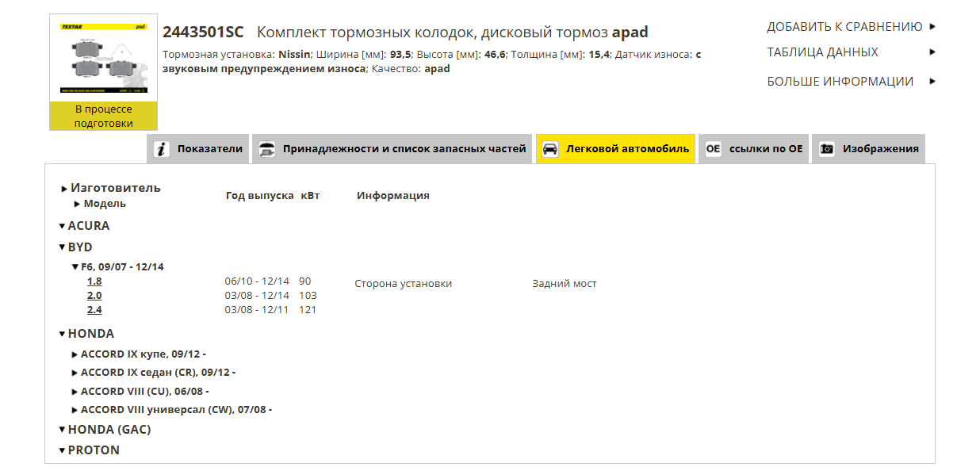Click the 06/10 - 12/14 production date
The width and height of the screenshot is (980, 467).
[257, 281]
